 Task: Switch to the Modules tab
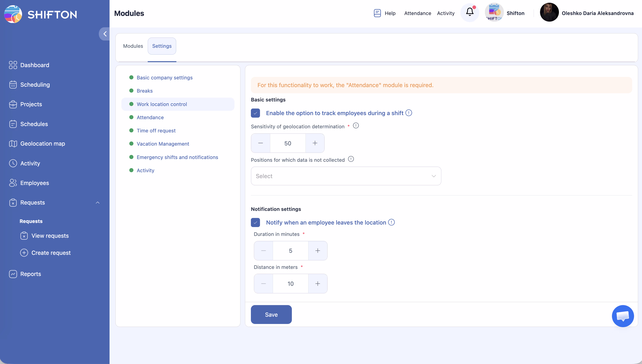[133, 46]
